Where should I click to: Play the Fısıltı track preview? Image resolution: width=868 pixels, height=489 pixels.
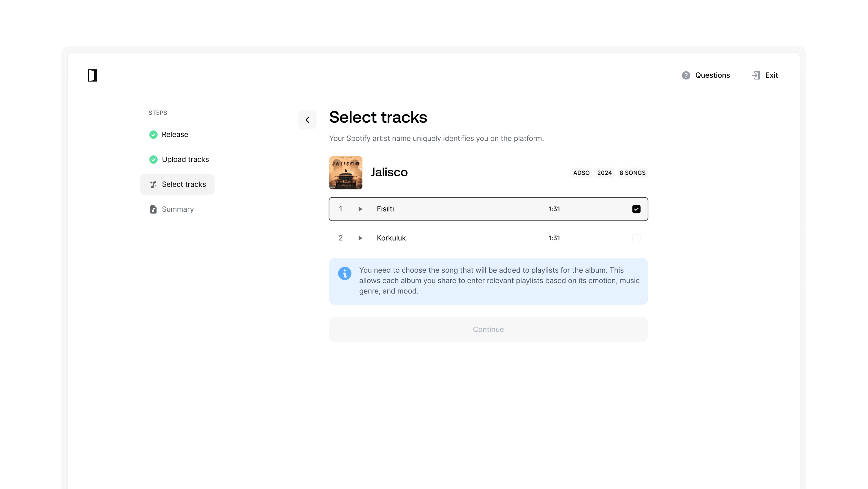point(360,209)
